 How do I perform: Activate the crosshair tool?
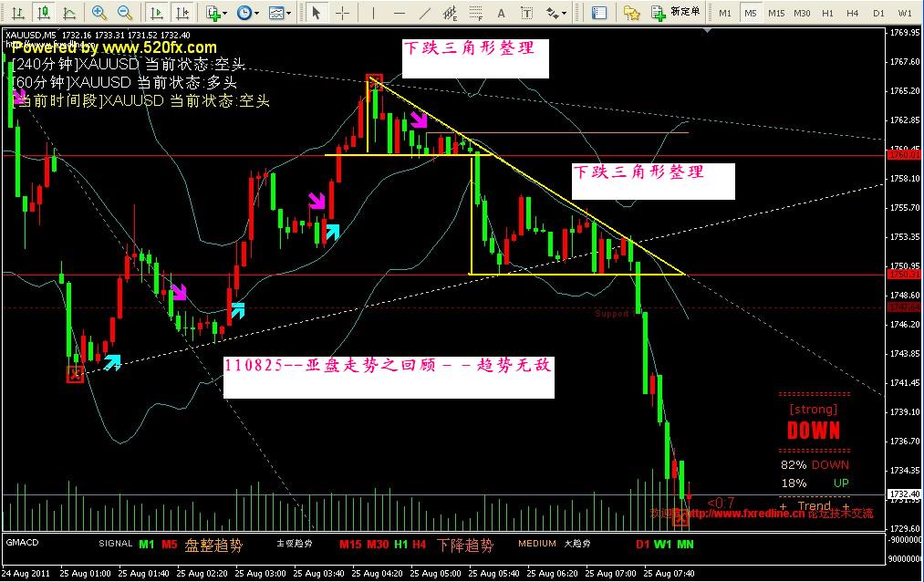342,13
